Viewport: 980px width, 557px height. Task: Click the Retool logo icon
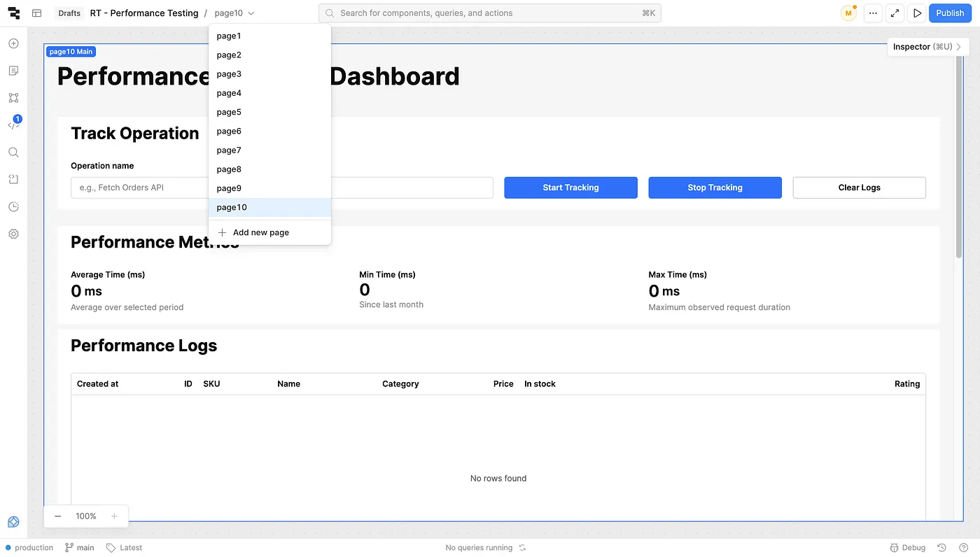click(14, 13)
